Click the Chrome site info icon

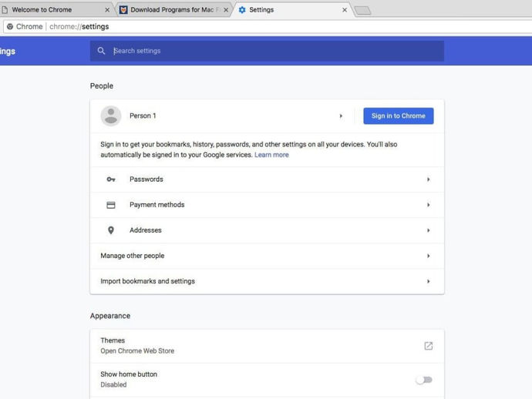pos(9,26)
